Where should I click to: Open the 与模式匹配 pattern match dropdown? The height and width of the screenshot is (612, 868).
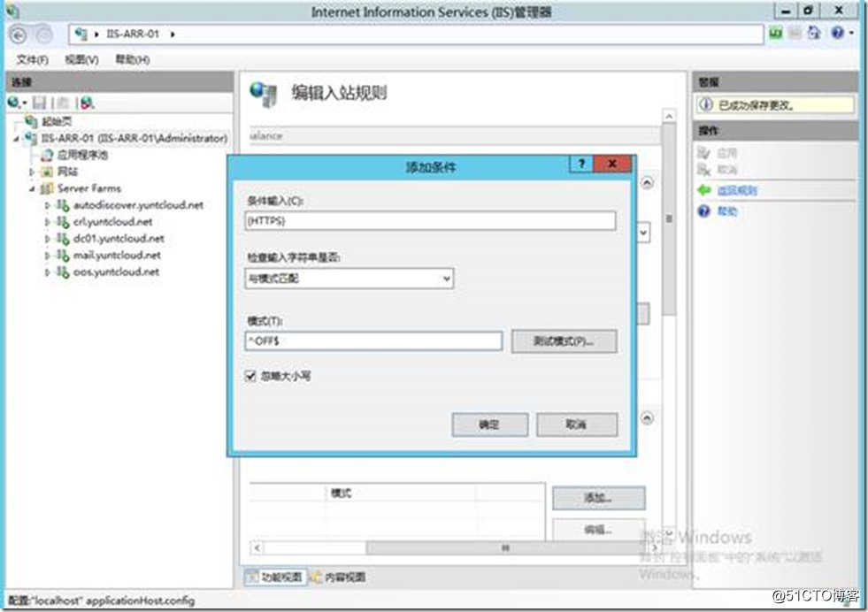(x=349, y=279)
